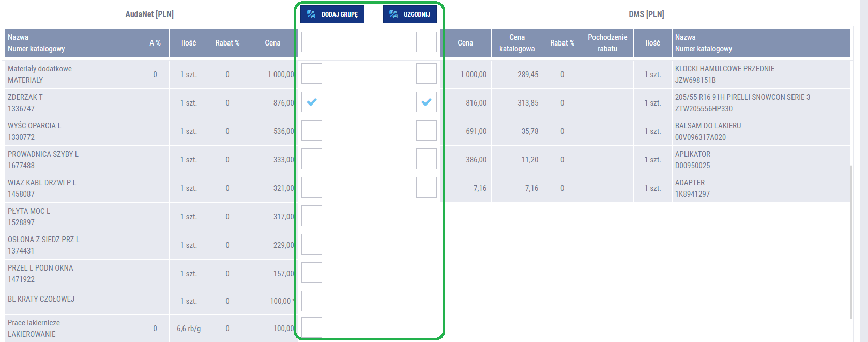Uncheck the PIRELLI SNOWCON tire row checkbox
The width and height of the screenshot is (868, 342).
coord(427,102)
